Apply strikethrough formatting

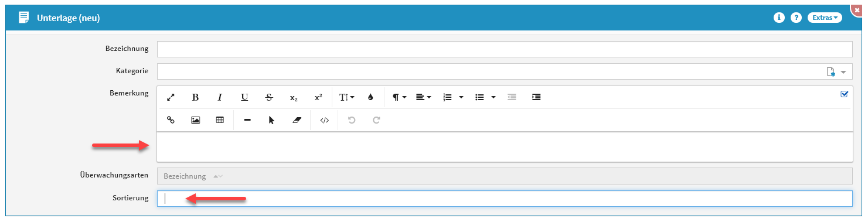[269, 97]
